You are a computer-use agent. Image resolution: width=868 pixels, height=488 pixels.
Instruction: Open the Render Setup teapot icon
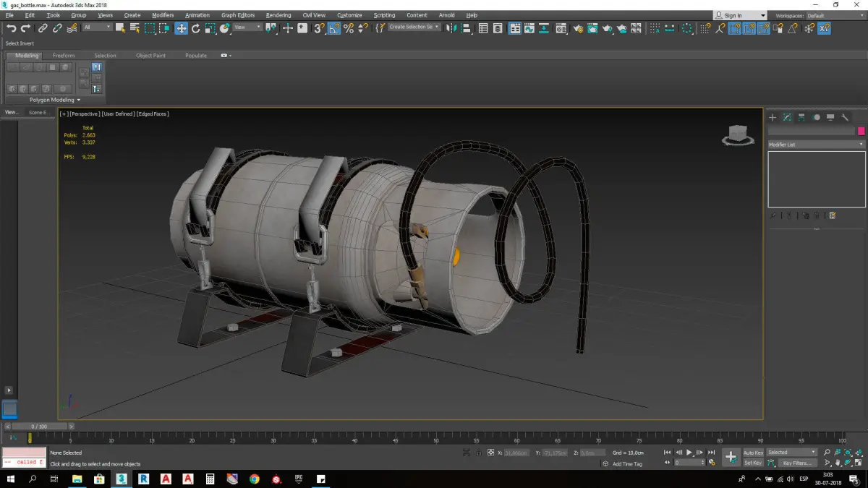point(578,28)
